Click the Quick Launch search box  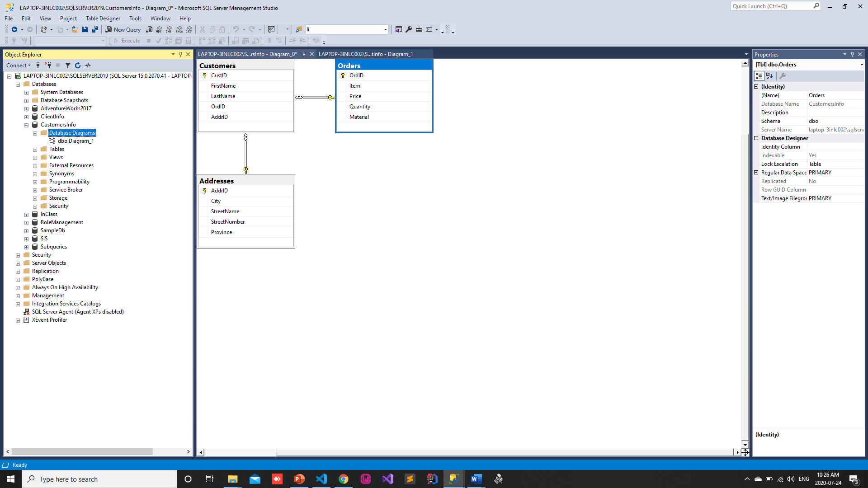(x=775, y=6)
